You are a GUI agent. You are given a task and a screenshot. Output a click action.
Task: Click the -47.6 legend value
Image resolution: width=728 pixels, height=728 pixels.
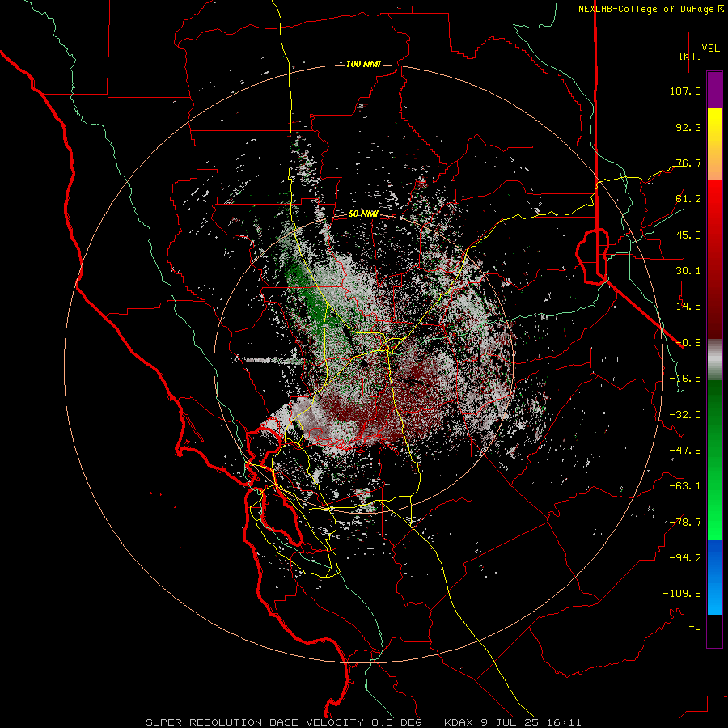pyautogui.click(x=685, y=451)
